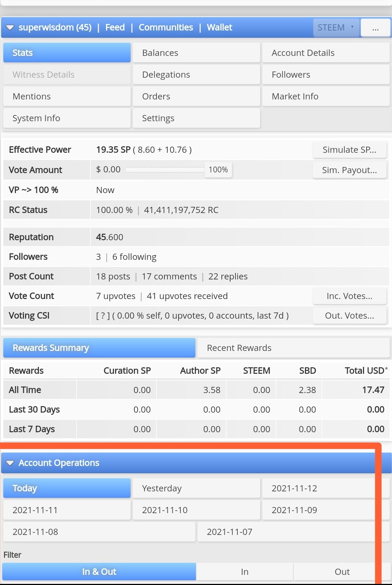The width and height of the screenshot is (392, 585).
Task: Open the Wallet link
Action: tap(220, 27)
